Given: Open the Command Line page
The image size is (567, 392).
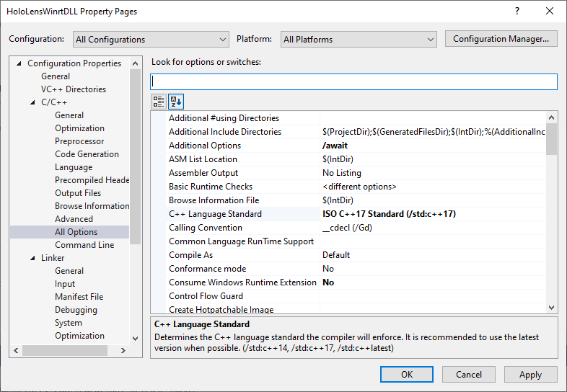Looking at the screenshot, I should [84, 245].
